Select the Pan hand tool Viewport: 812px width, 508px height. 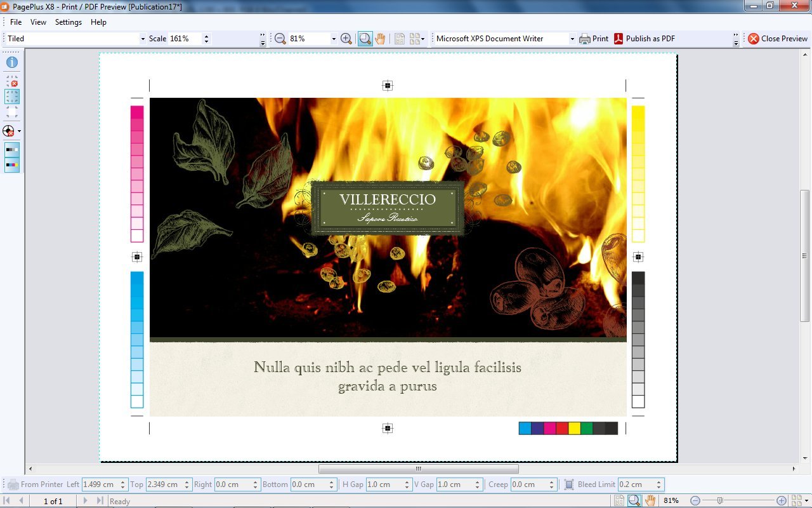click(380, 38)
